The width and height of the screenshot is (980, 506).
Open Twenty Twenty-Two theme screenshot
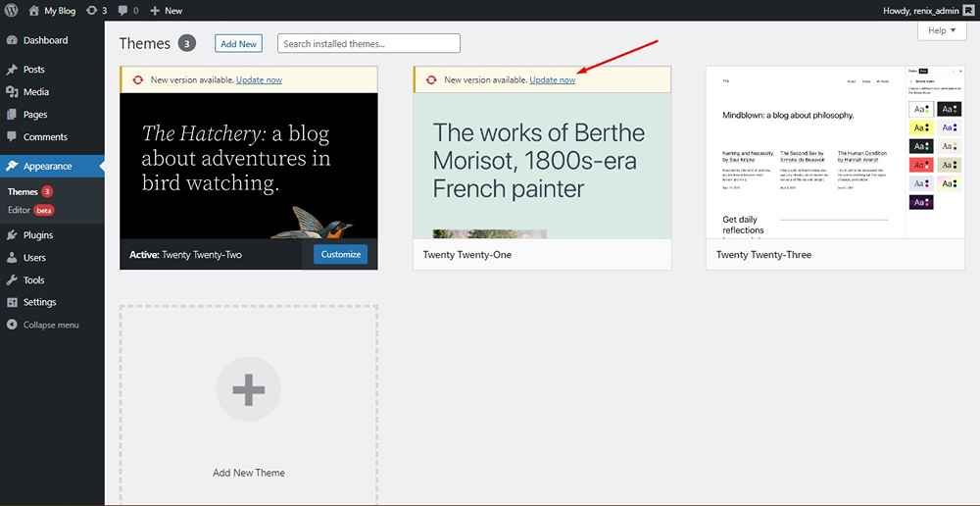249,166
